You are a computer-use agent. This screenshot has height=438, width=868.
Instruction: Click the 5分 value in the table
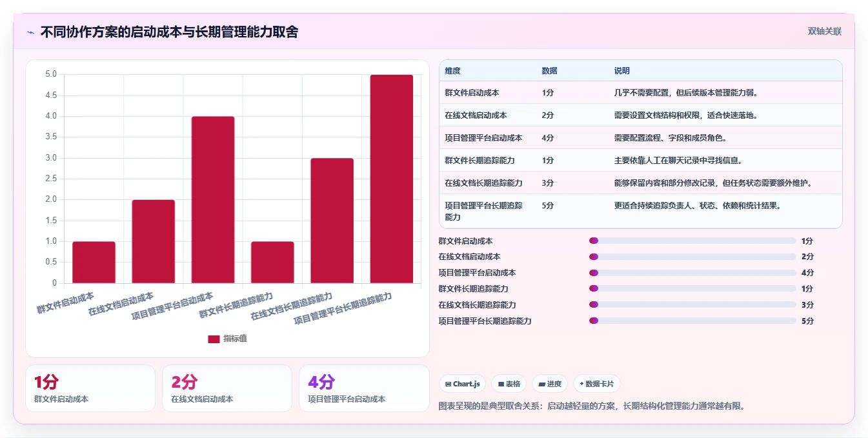tap(548, 206)
